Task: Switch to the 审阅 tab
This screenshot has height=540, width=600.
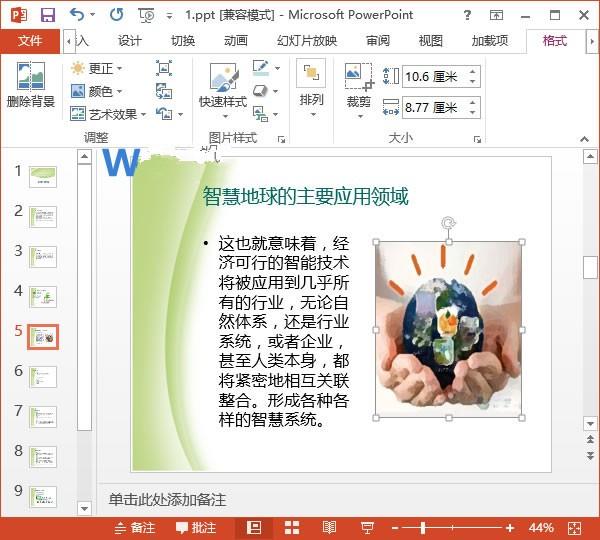Action: tap(378, 41)
